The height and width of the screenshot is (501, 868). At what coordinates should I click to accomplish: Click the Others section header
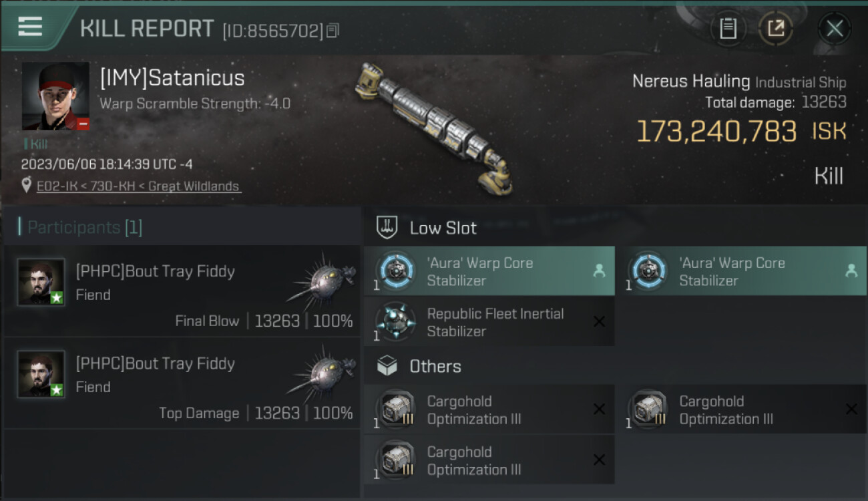(x=435, y=366)
